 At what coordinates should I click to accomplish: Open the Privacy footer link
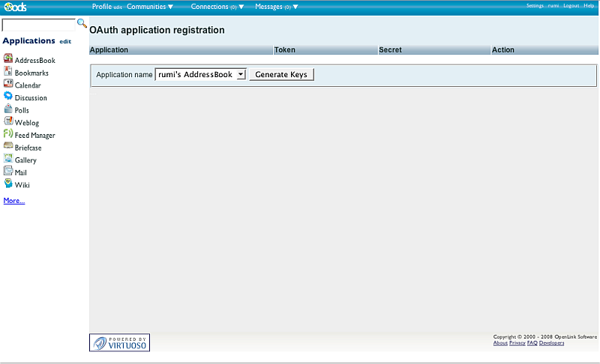517,343
